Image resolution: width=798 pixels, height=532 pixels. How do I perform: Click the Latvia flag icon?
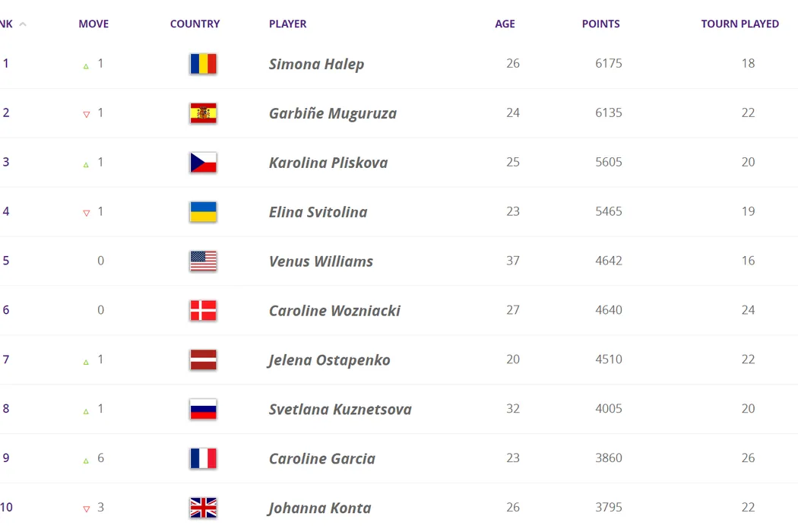[x=203, y=360]
